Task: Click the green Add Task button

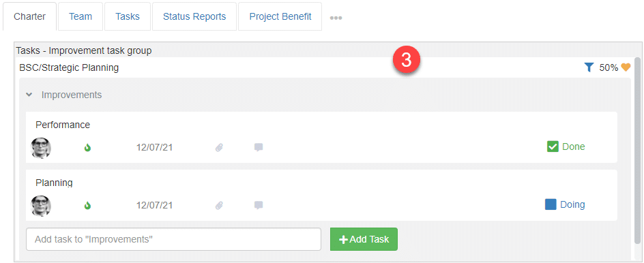Action: pos(364,239)
